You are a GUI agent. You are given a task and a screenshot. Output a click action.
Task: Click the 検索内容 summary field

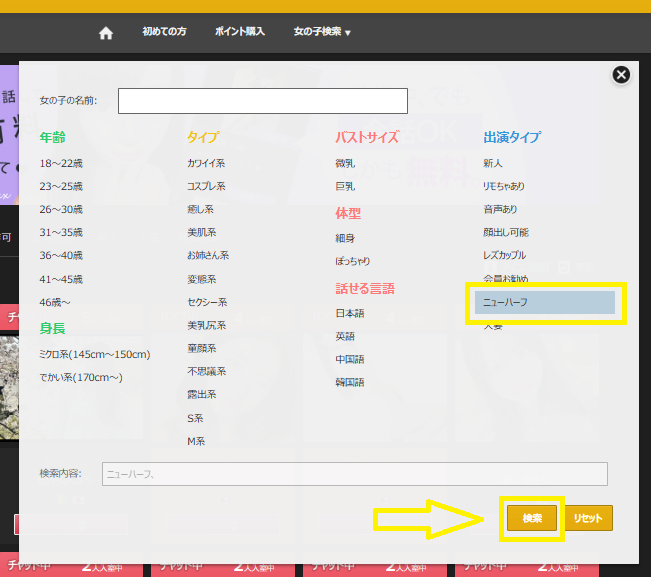[354, 474]
